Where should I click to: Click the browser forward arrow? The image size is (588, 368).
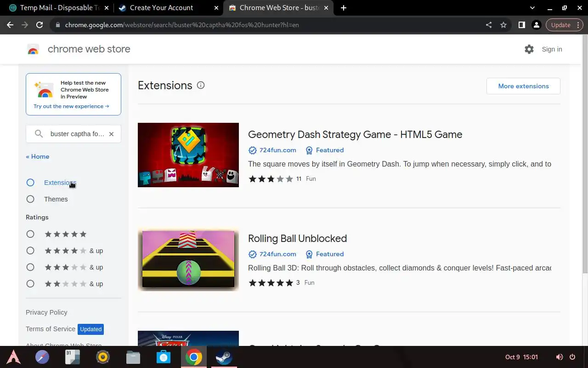25,25
